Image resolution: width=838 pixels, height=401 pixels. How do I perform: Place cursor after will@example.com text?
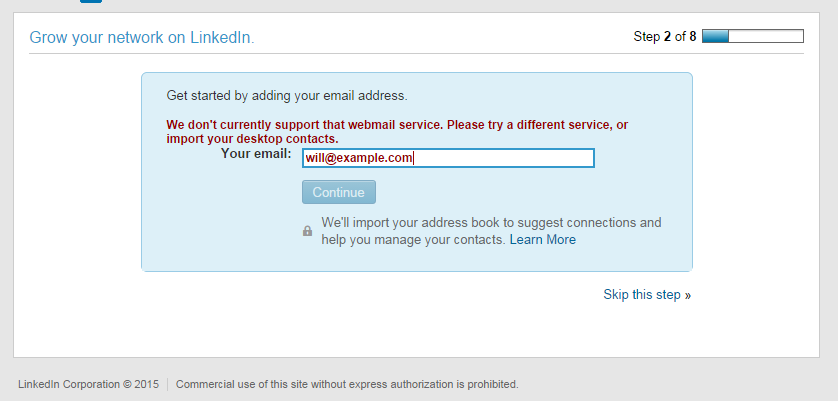click(x=414, y=158)
